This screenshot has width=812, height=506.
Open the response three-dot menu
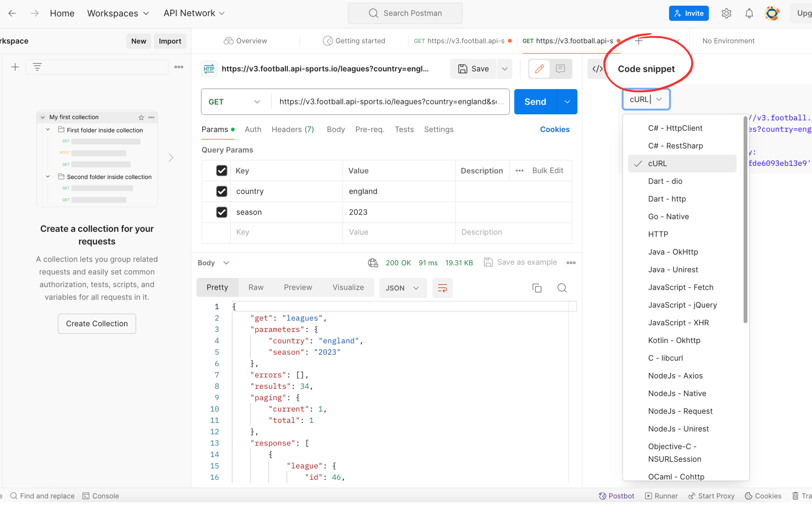571,263
